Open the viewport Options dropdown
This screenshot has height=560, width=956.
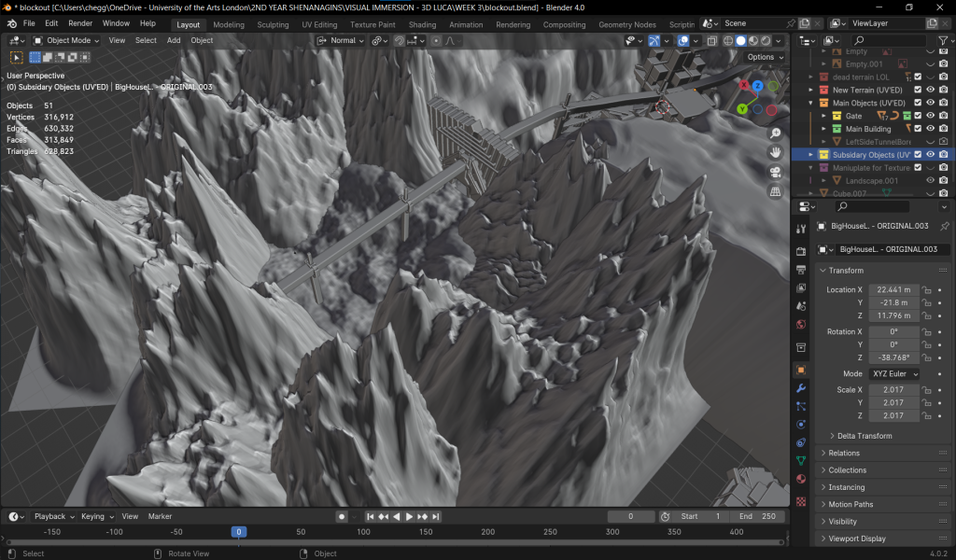[x=766, y=57]
